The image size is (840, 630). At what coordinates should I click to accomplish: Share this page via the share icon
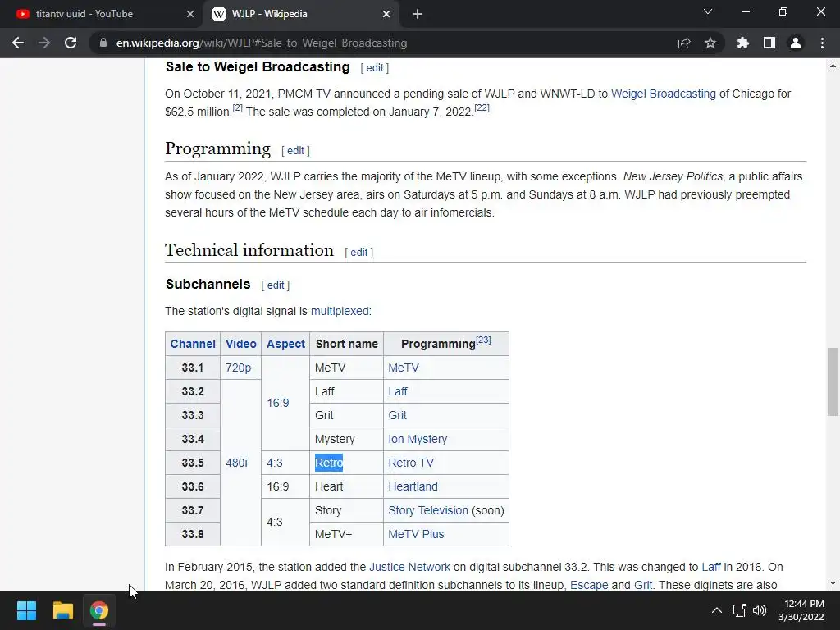[684, 43]
